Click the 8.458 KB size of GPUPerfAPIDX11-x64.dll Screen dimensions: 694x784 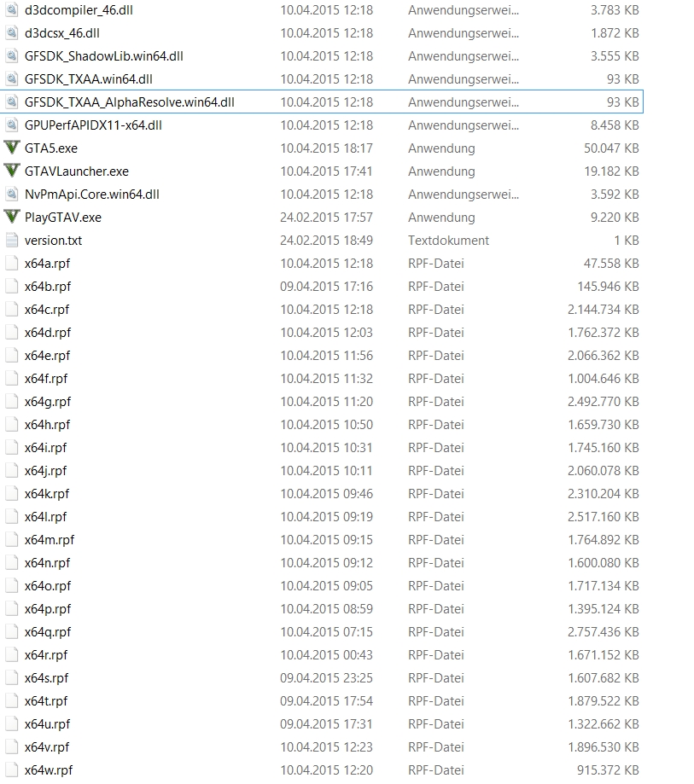[615, 125]
